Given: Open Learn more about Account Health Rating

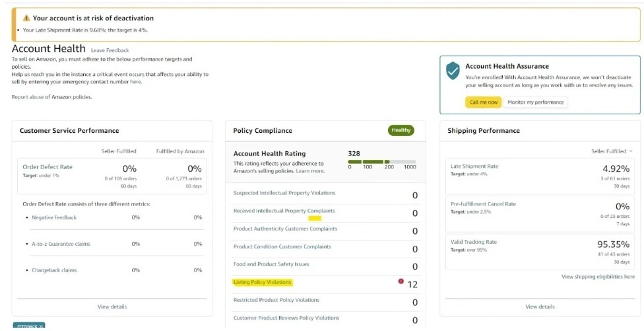Looking at the screenshot, I should [x=310, y=170].
